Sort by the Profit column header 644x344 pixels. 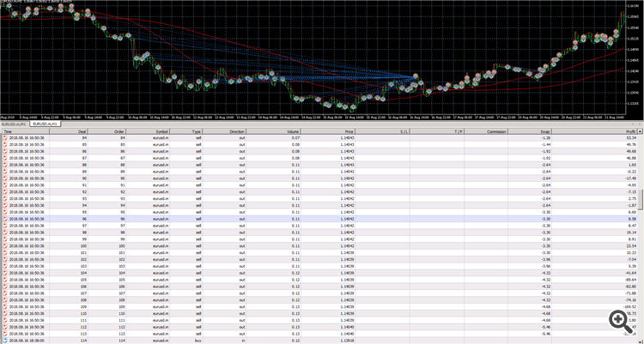(595, 132)
